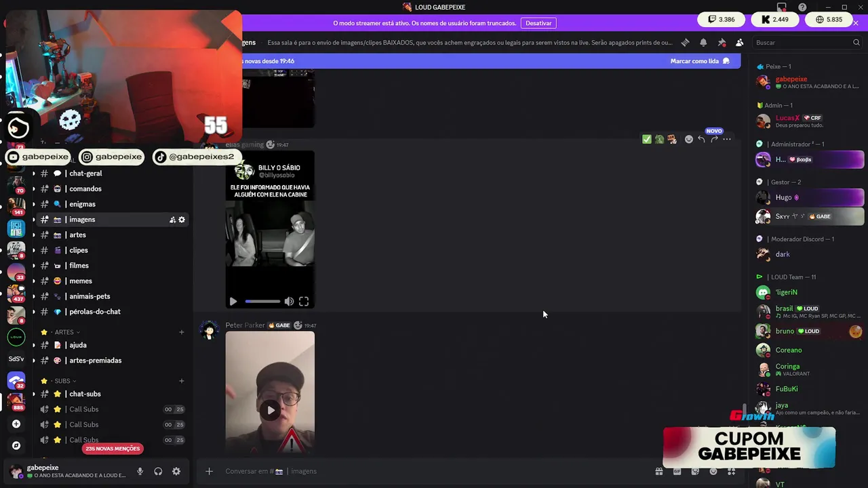Open the gift Nitro icon

coord(658,471)
